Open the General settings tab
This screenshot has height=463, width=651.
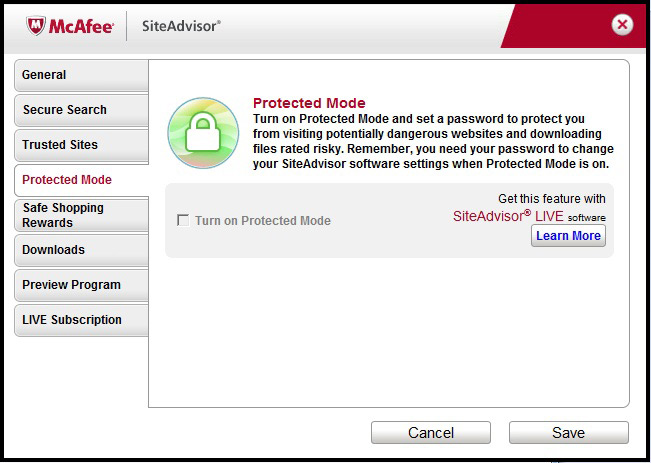(x=81, y=75)
